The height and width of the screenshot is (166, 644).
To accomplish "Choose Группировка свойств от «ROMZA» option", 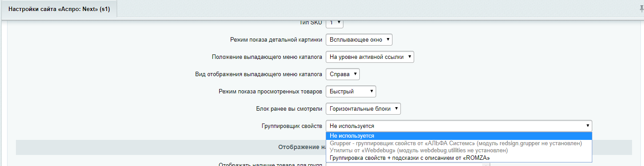I will point(459,158).
